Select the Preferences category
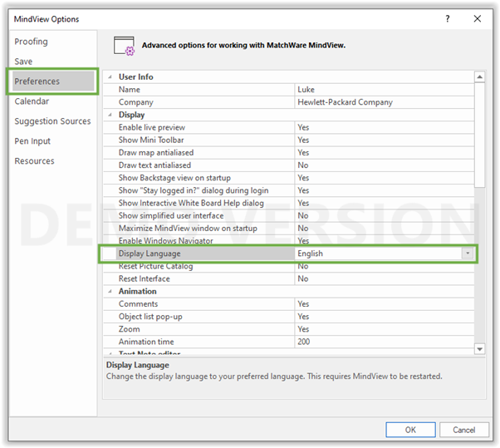The height and width of the screenshot is (448, 500). 53,81
